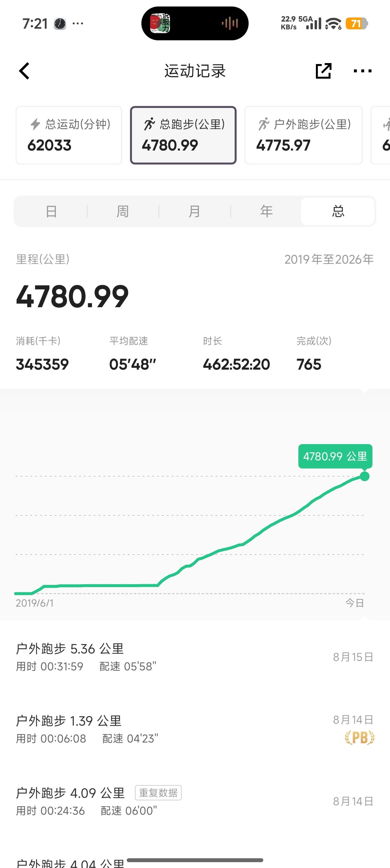Screen dimensions: 390x868
Task: Tap the 时长 462:52:20 value
Action: [236, 364]
